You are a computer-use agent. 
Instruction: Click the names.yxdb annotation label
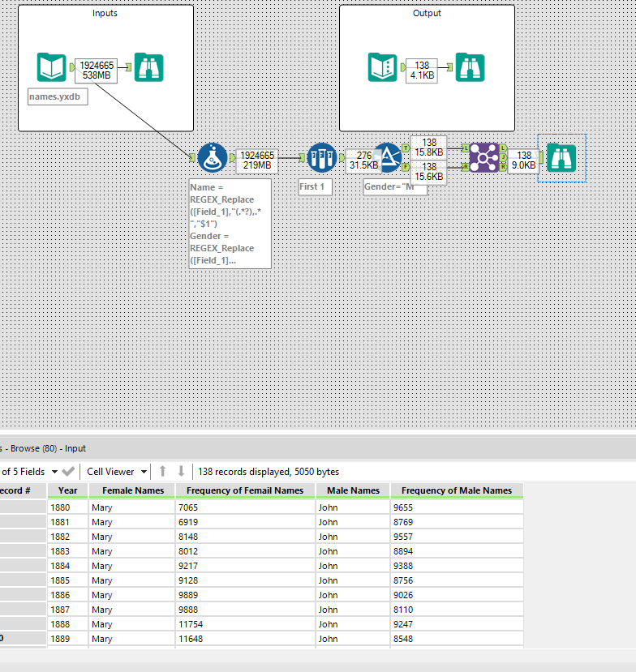pyautogui.click(x=58, y=96)
